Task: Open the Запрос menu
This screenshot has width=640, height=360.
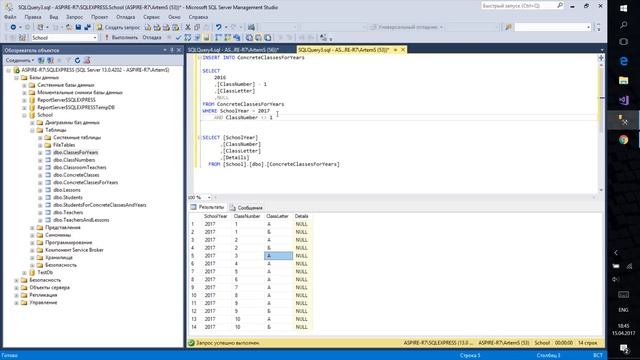Action: tap(74, 17)
